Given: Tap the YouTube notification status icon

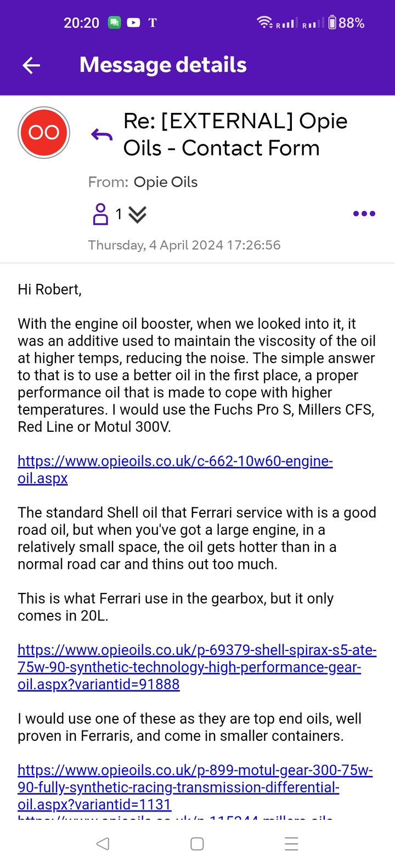Looking at the screenshot, I should pyautogui.click(x=133, y=23).
